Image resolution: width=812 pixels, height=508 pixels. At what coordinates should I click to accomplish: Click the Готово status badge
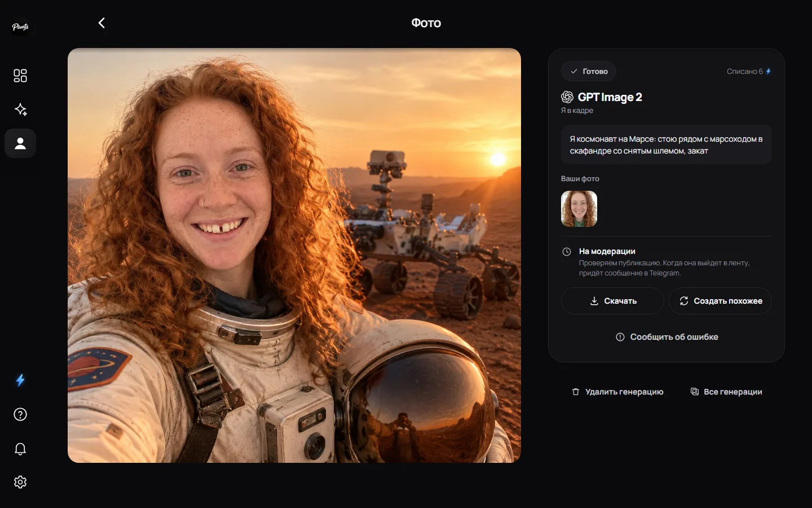589,71
